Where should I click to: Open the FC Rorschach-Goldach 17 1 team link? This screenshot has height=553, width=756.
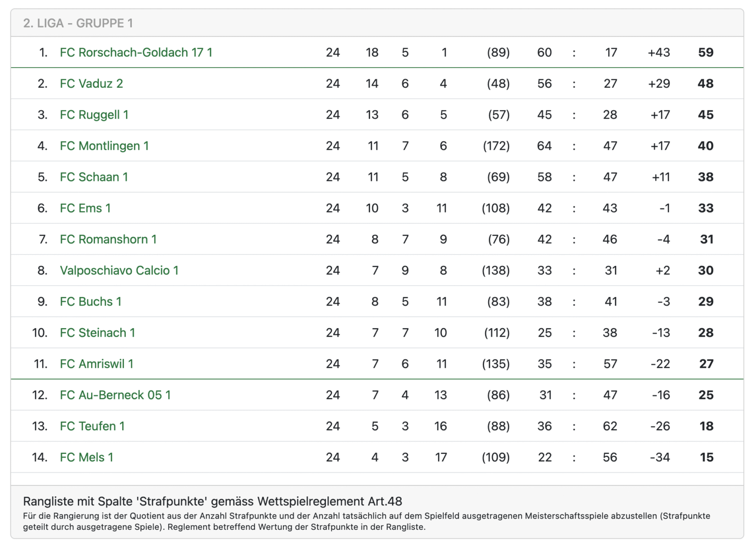pyautogui.click(x=136, y=52)
